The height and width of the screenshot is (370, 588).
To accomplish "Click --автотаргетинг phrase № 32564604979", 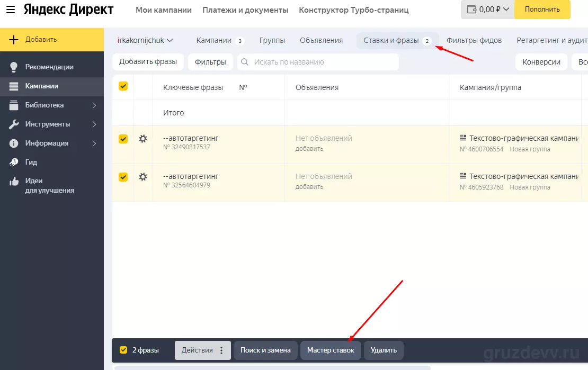I will tap(191, 177).
